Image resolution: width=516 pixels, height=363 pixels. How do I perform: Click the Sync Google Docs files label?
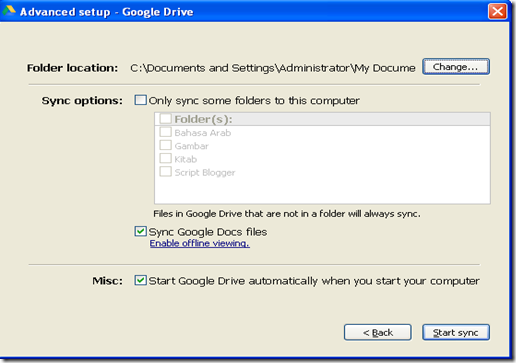pos(208,232)
